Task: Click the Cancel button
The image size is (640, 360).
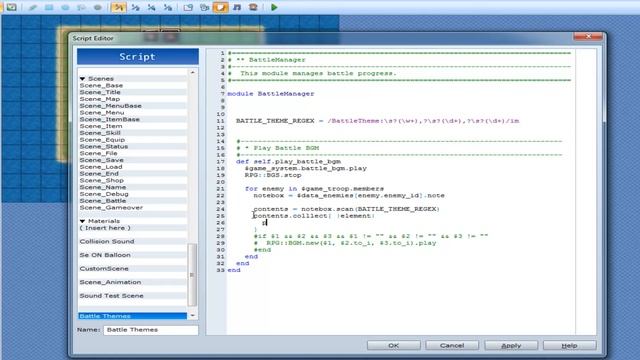Action: pos(452,345)
